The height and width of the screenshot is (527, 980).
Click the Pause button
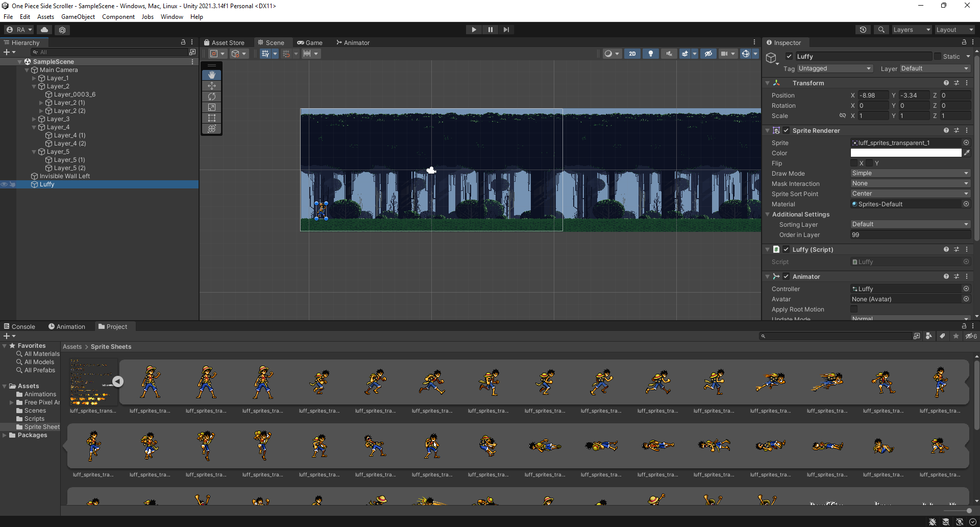pos(490,30)
